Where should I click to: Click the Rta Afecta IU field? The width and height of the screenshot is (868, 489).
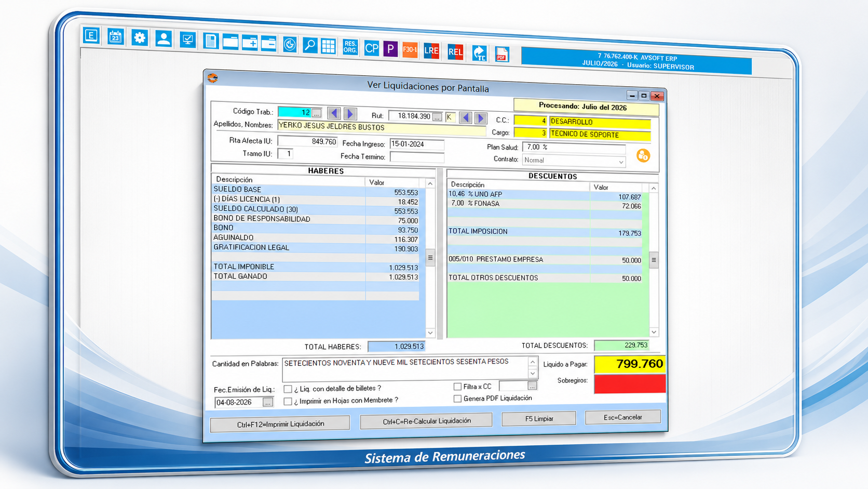pos(307,141)
